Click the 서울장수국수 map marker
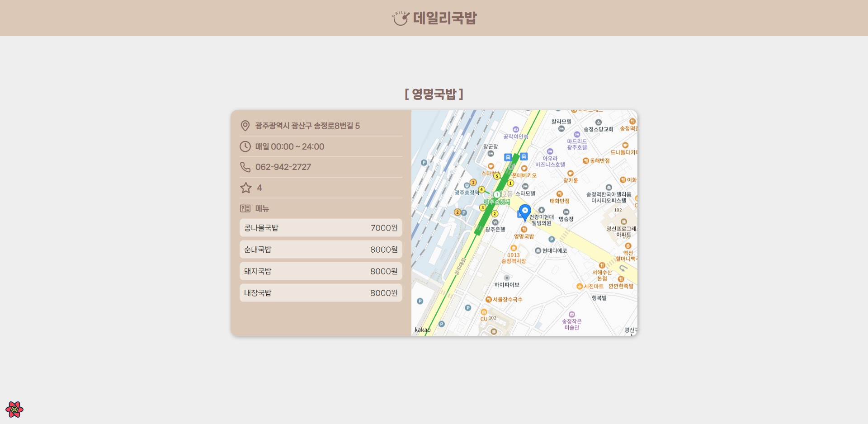 click(x=488, y=299)
